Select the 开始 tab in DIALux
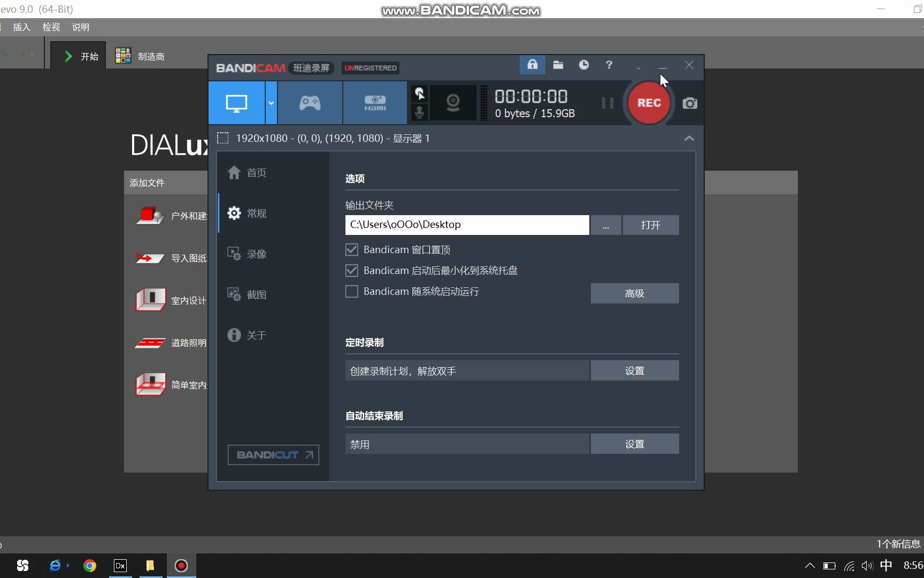The image size is (924, 578). click(79, 56)
